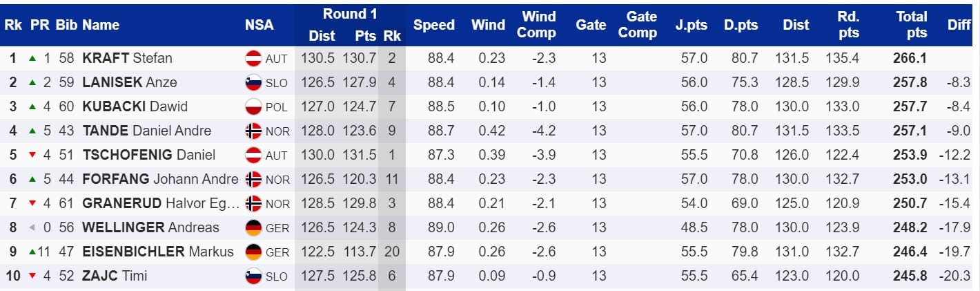Image resolution: width=980 pixels, height=291 pixels.
Task: Click Slovenia flag icon beside Lanisek Anze
Action: tap(253, 83)
